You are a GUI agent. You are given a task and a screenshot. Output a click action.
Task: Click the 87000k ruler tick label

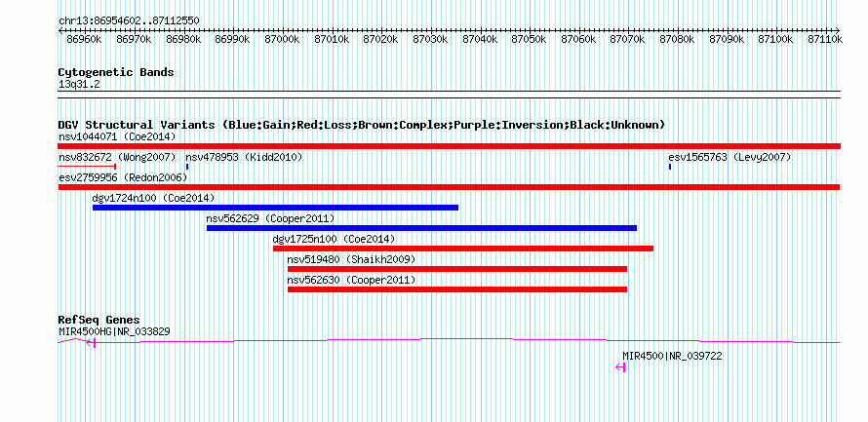pyautogui.click(x=282, y=39)
